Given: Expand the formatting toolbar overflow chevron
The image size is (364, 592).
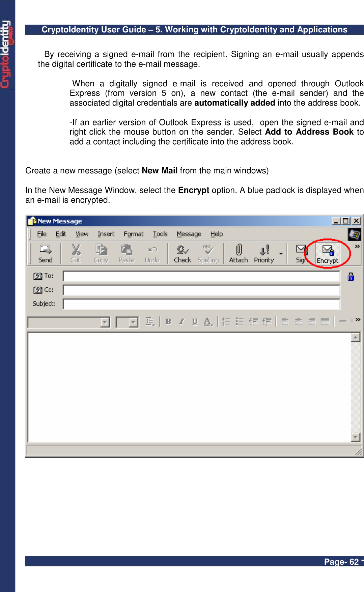Looking at the screenshot, I should pos(358,319).
